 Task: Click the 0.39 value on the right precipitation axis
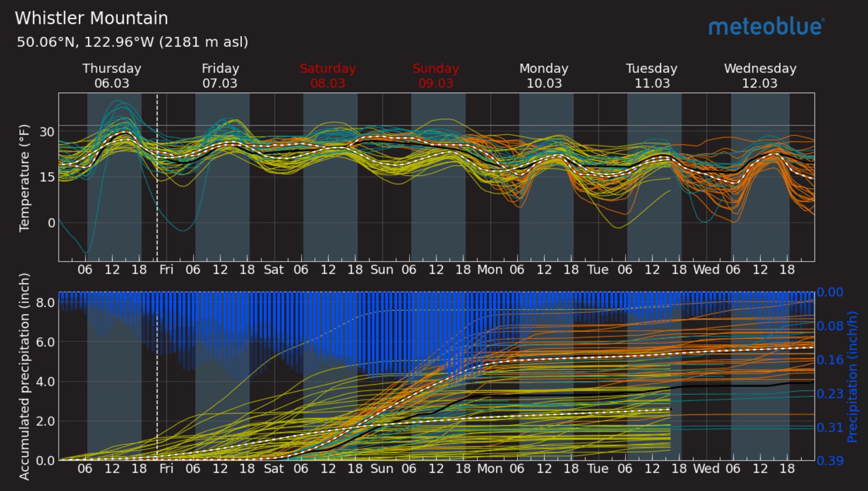830,461
